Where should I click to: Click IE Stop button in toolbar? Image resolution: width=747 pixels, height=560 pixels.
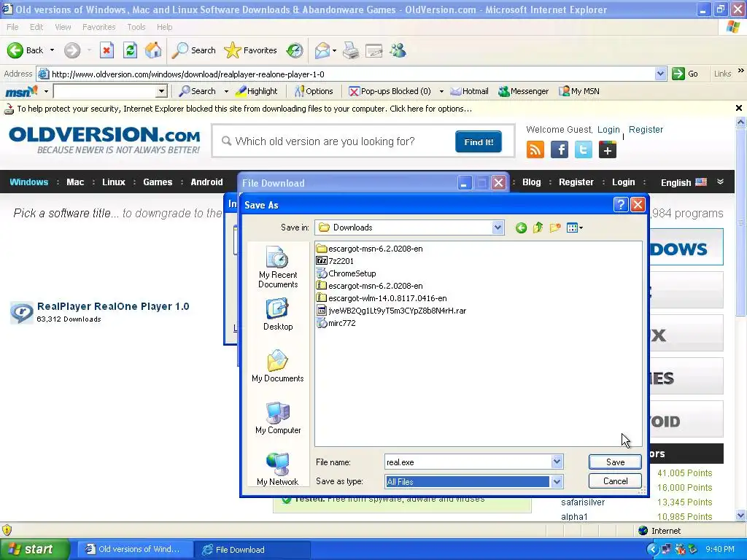pos(107,50)
